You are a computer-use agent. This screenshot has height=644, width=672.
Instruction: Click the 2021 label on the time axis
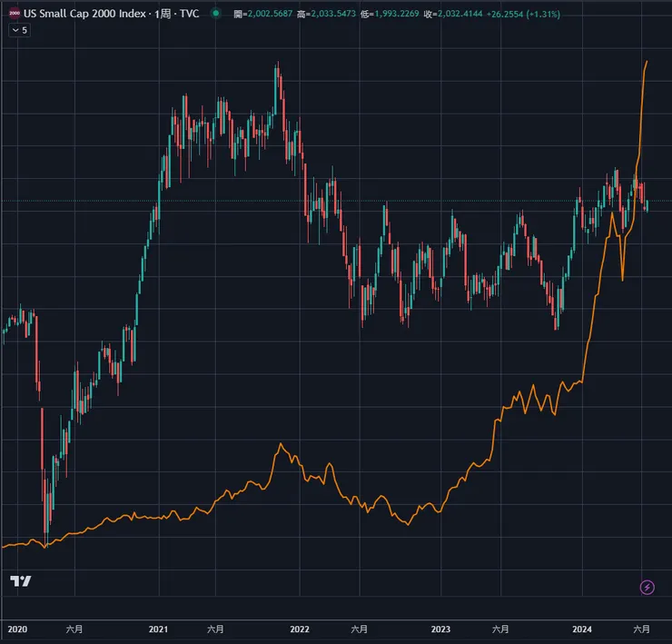[x=159, y=629]
